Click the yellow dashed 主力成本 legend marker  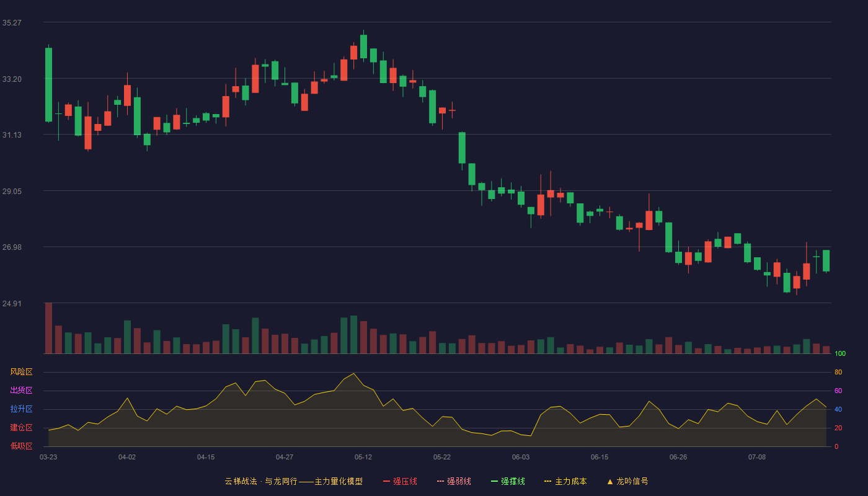(547, 481)
